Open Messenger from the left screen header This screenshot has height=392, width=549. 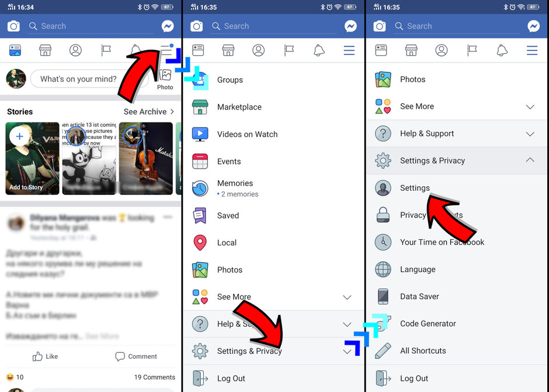[168, 26]
